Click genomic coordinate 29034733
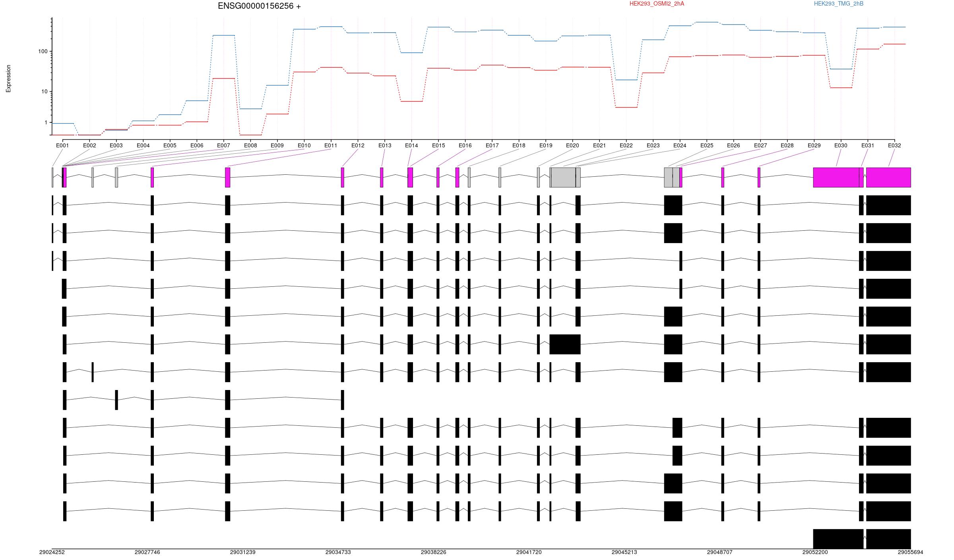 (x=338, y=552)
